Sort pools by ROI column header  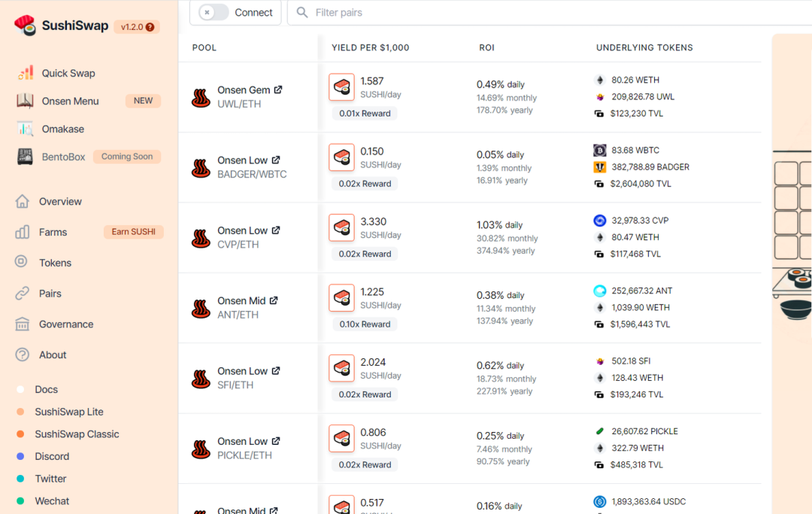tap(486, 47)
